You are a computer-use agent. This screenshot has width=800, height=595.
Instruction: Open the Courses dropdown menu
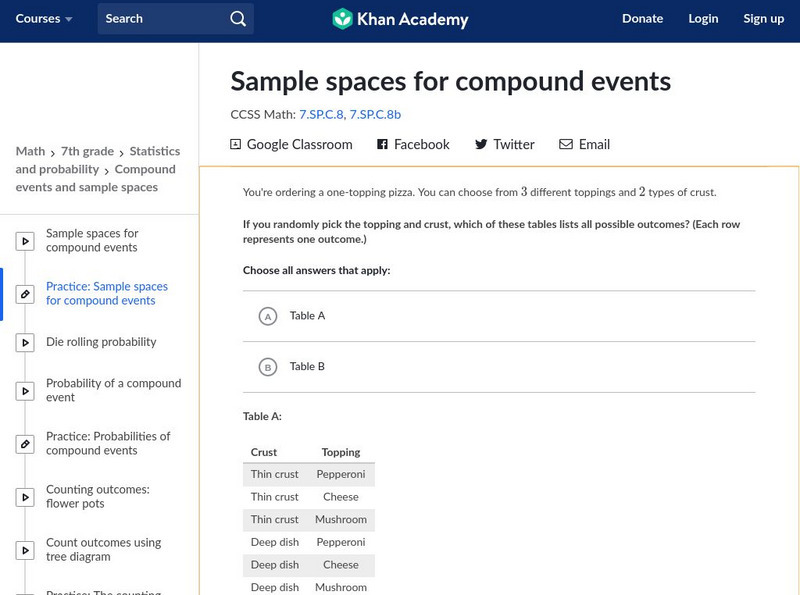tap(44, 19)
